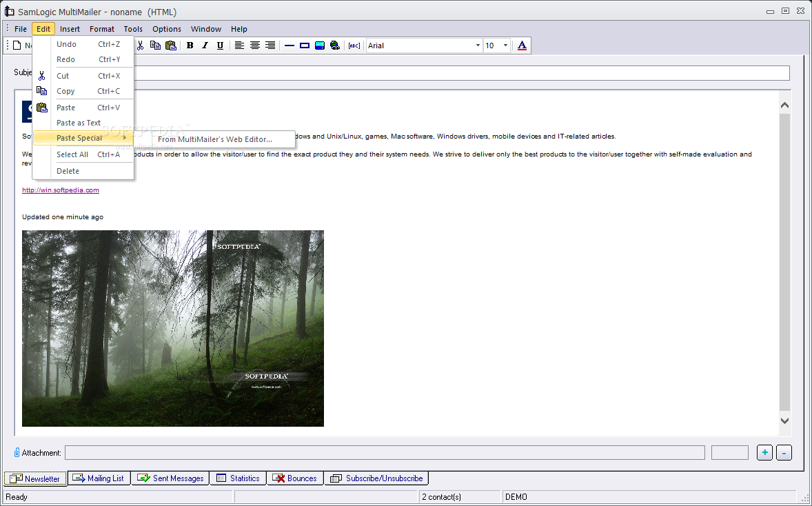Open the Insert menu

(70, 29)
